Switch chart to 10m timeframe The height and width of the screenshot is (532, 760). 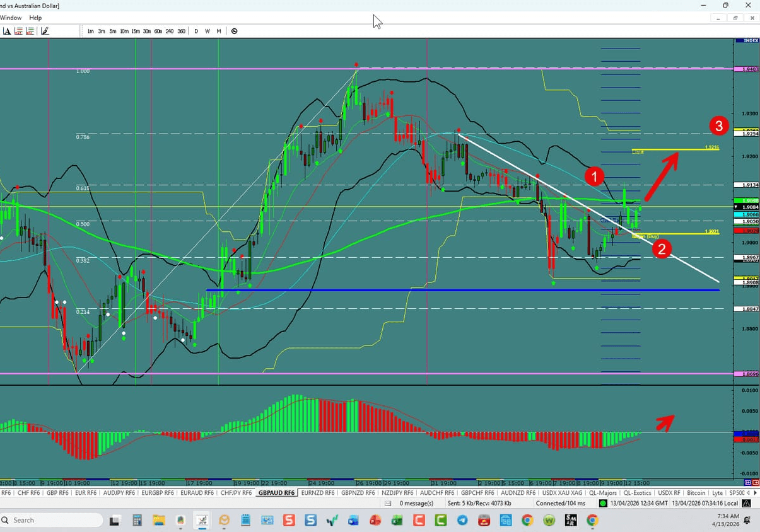click(x=124, y=31)
